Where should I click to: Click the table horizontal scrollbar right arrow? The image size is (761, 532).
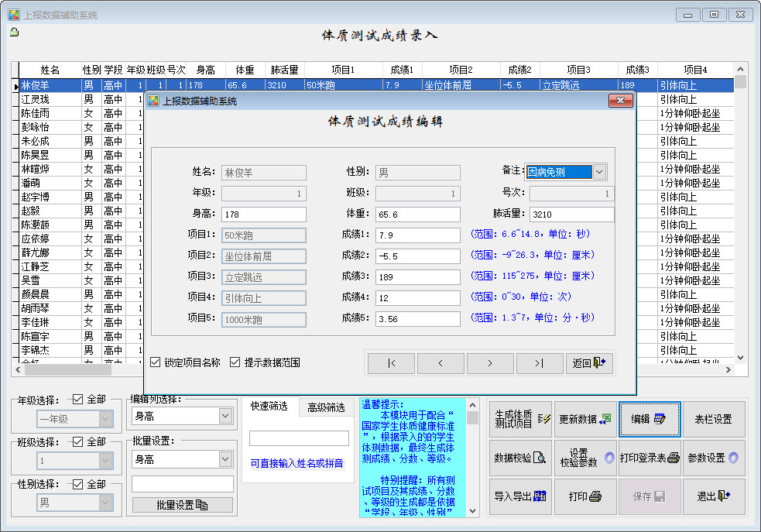[728, 370]
